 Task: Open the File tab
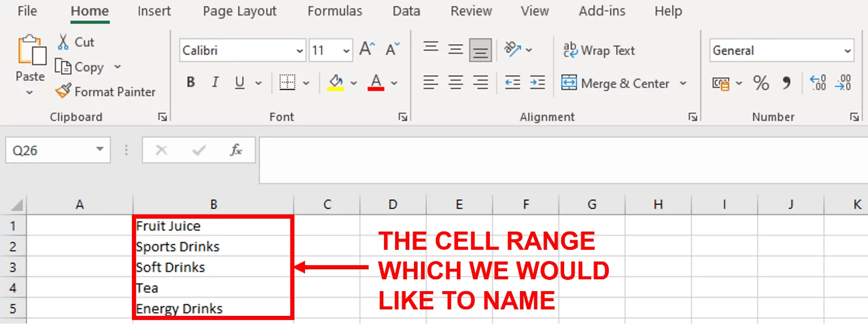click(x=27, y=11)
